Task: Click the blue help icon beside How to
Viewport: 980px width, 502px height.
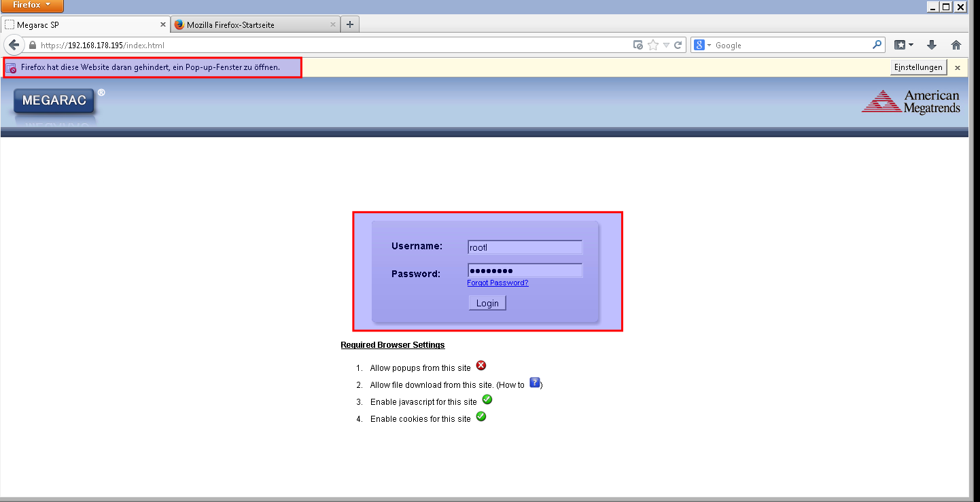Action: [534, 383]
